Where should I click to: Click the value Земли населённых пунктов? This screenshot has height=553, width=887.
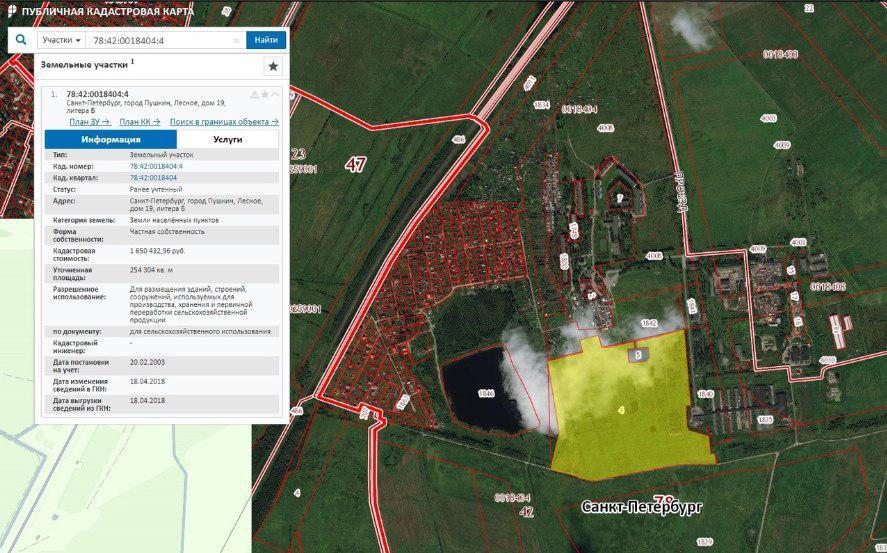[174, 220]
